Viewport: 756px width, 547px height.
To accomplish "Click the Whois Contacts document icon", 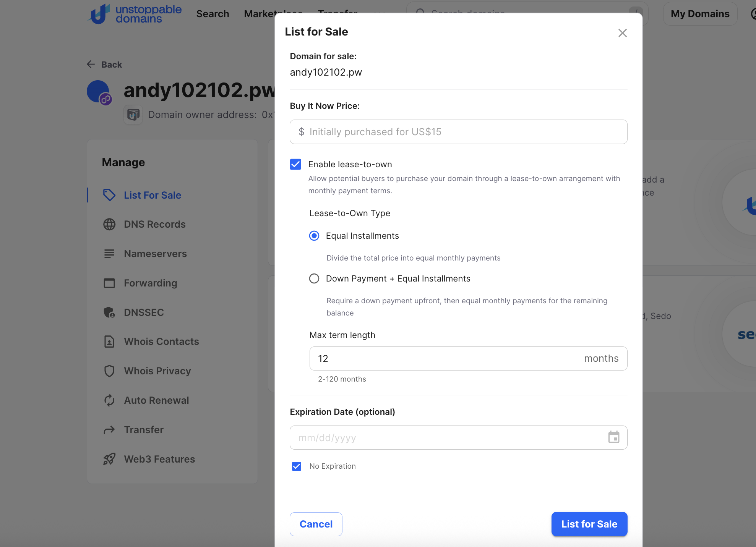I will point(109,341).
